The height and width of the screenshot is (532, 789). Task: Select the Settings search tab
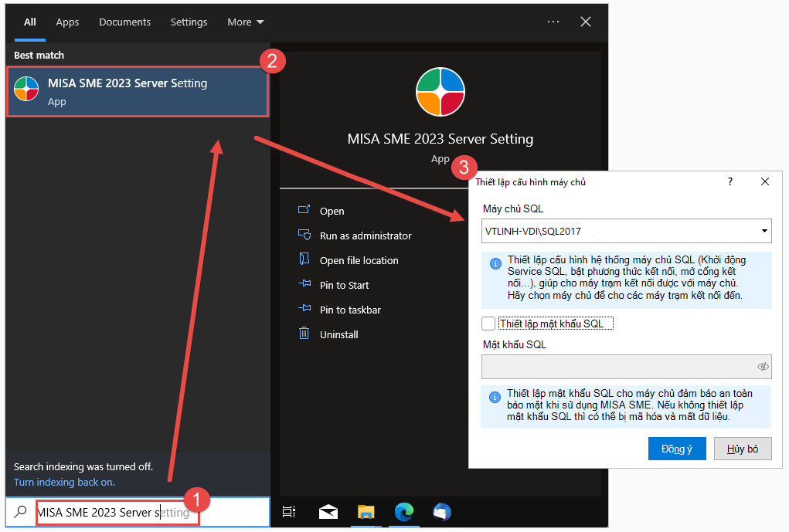pos(189,22)
